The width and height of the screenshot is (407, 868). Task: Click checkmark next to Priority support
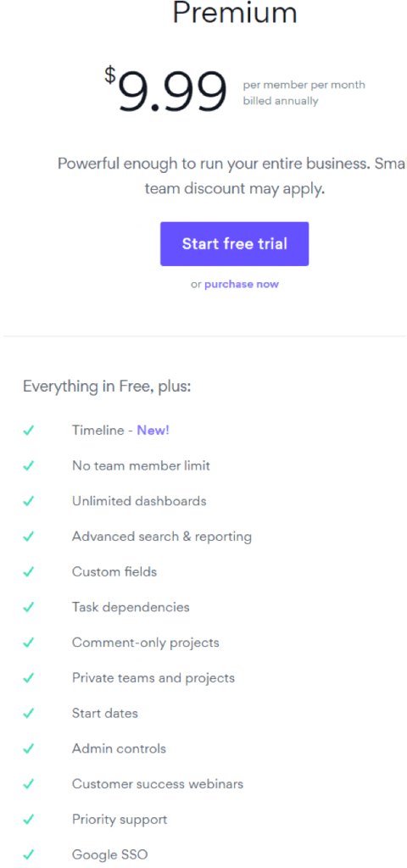point(29,820)
